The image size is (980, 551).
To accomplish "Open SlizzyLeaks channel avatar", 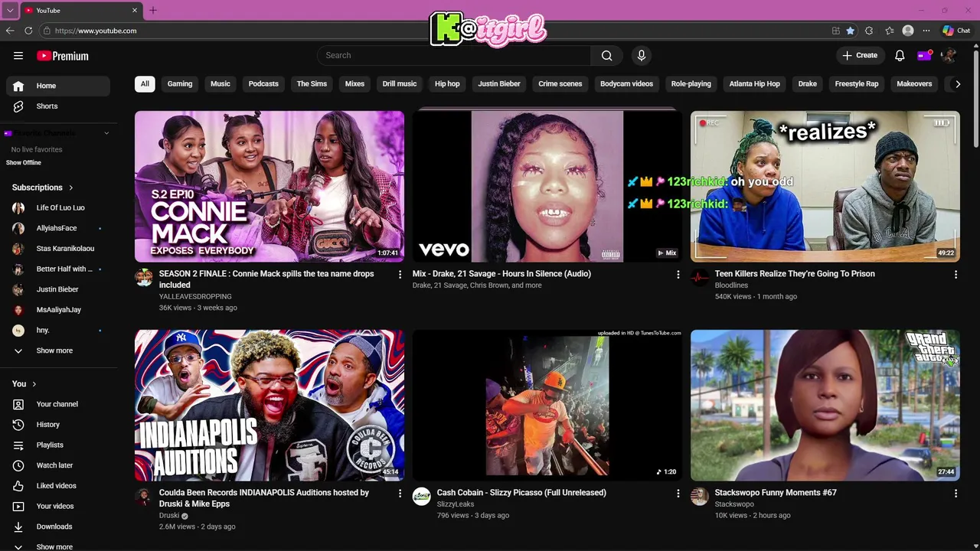I will [x=422, y=496].
